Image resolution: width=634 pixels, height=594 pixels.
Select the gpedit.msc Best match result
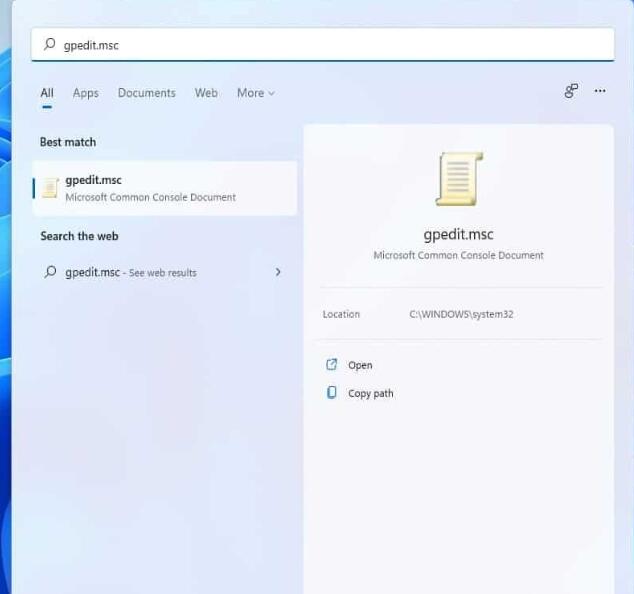[165, 188]
